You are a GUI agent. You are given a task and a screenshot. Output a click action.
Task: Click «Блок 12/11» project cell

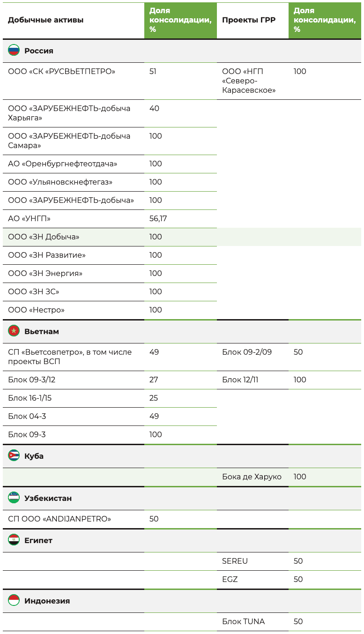point(240,380)
